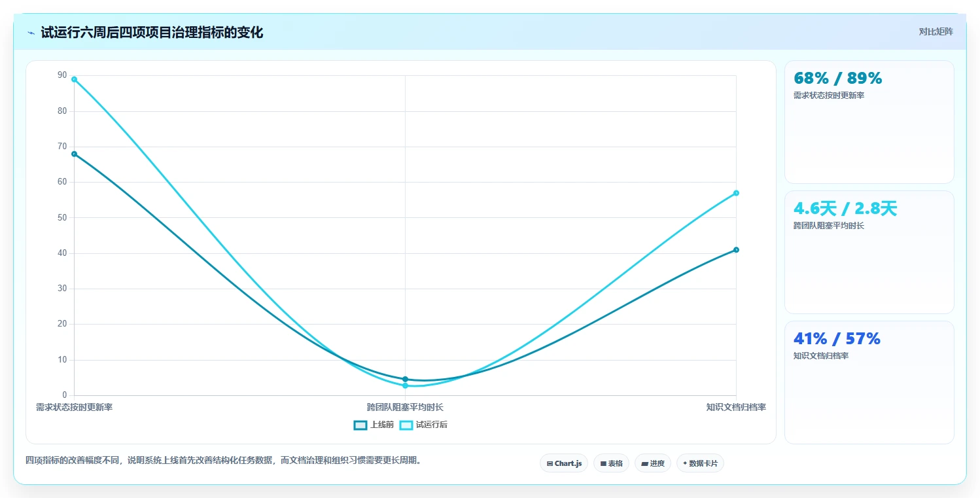Open the 对比矩阵 label in header
This screenshot has height=498, width=980.
pyautogui.click(x=936, y=31)
